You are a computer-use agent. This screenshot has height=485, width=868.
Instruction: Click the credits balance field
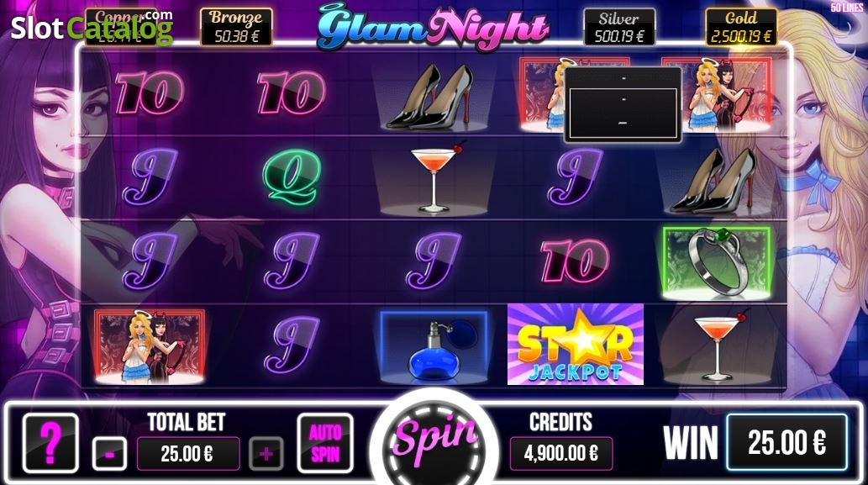[560, 454]
